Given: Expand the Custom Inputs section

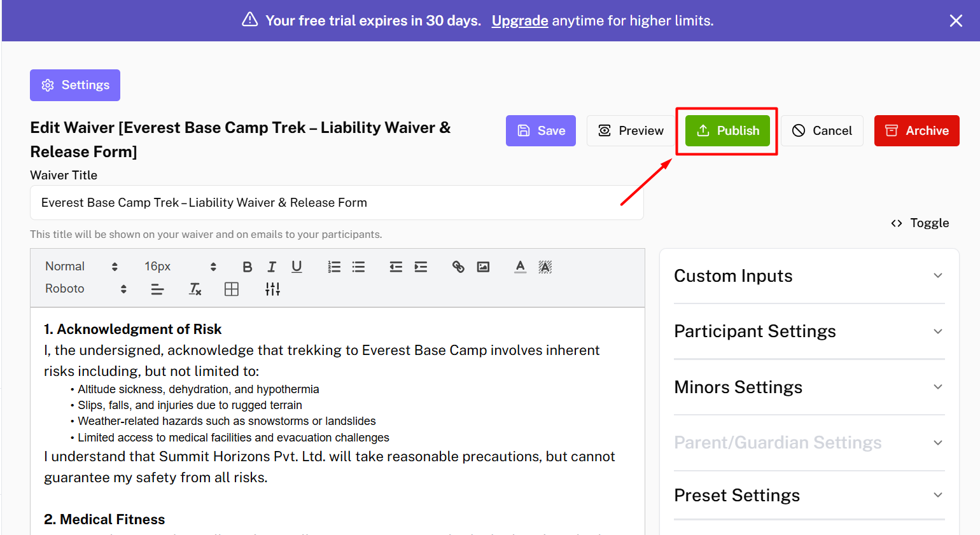Looking at the screenshot, I should (x=808, y=276).
